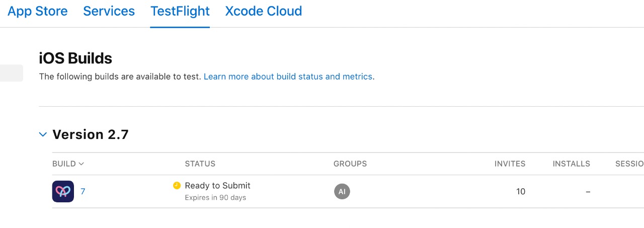
Task: Open the AI tester group badge
Action: [342, 191]
